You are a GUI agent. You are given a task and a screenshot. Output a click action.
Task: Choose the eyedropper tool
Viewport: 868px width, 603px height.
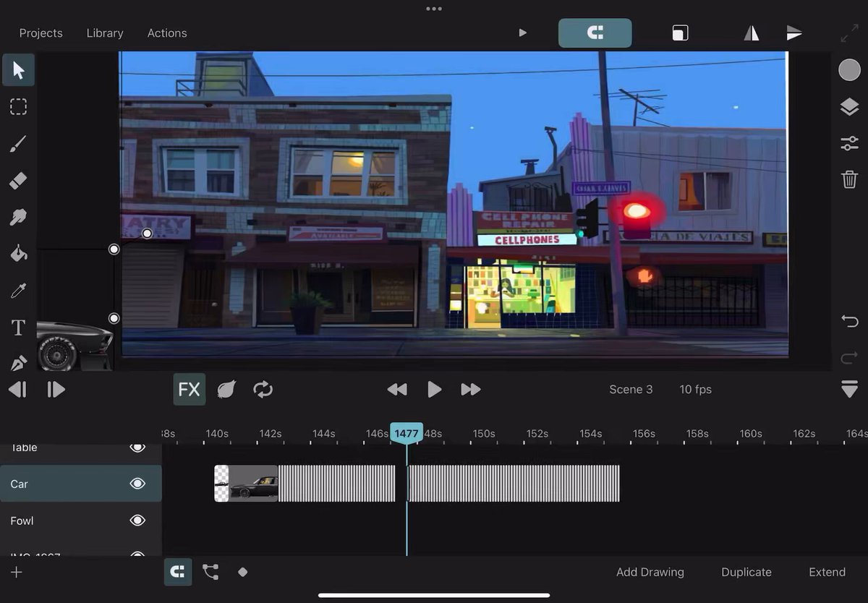(x=18, y=291)
